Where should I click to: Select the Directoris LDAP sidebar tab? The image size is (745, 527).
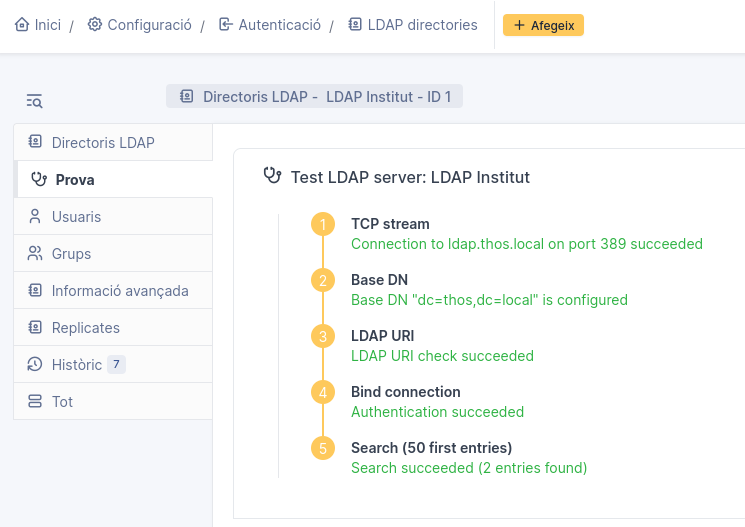click(x=113, y=143)
